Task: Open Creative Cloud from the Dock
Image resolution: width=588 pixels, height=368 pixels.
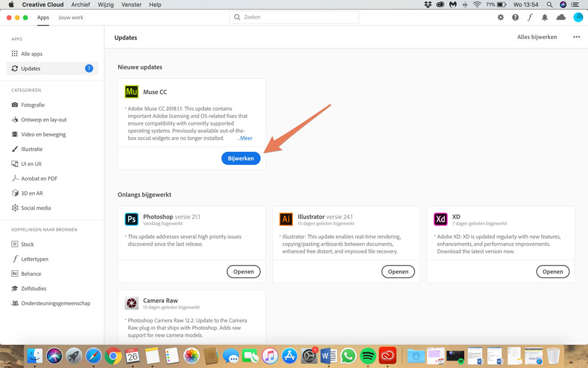Action: point(387,356)
